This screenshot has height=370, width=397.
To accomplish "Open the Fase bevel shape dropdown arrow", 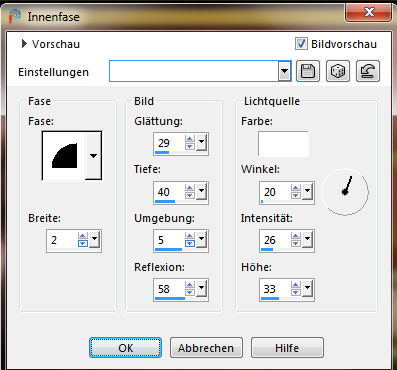I will 93,156.
